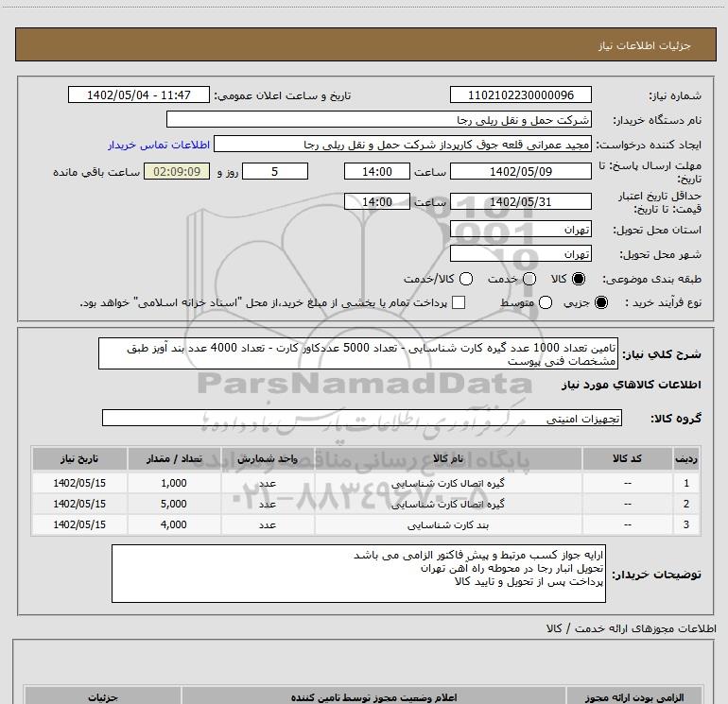Click row 3 item name بند کارت شناسایی

[x=447, y=524]
